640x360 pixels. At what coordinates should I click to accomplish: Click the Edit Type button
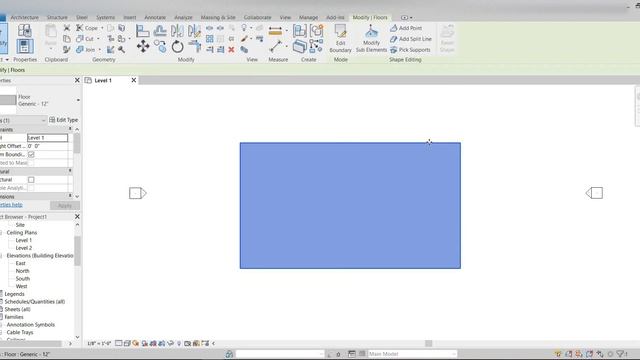63,120
